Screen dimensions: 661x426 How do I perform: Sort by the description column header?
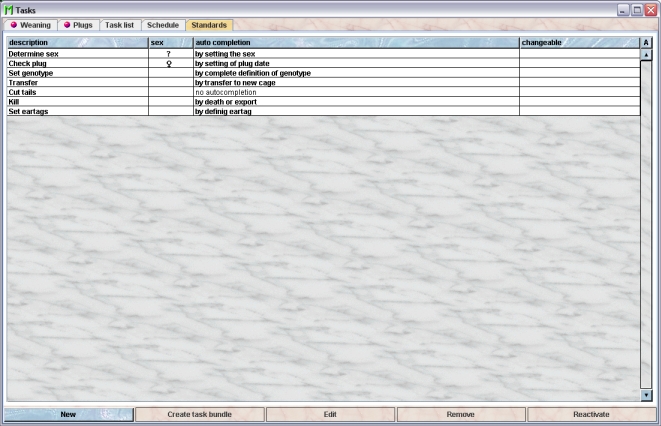click(76, 43)
